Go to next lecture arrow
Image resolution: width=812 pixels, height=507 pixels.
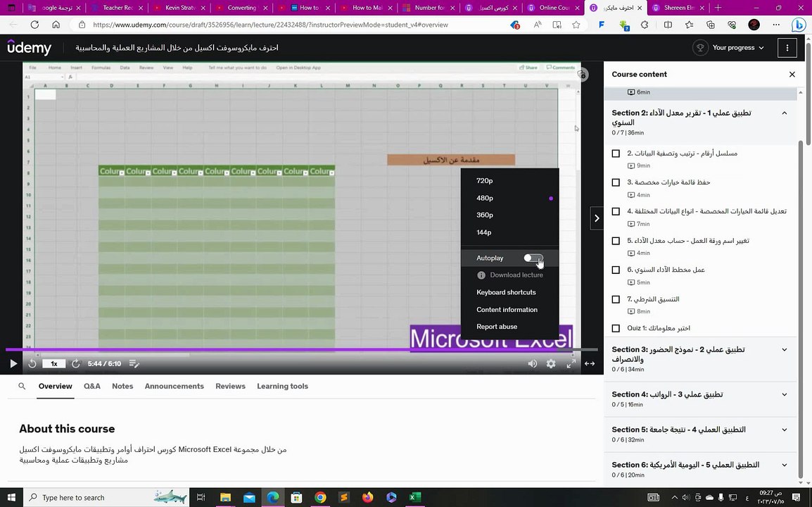[597, 218]
